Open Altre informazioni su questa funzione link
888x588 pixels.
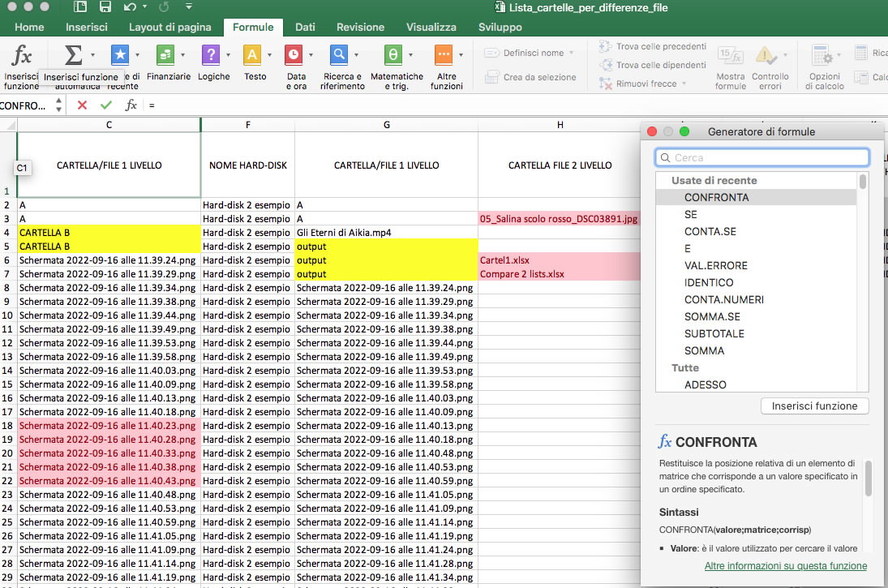click(x=786, y=566)
